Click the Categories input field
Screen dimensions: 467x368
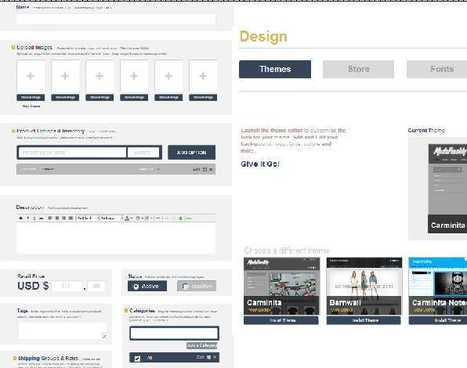[174, 333]
